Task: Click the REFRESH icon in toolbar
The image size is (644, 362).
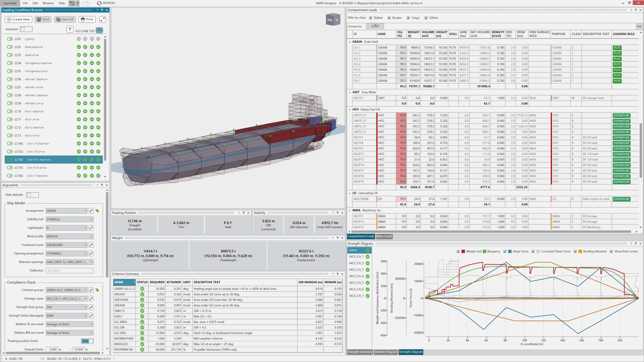Action: (99, 3)
